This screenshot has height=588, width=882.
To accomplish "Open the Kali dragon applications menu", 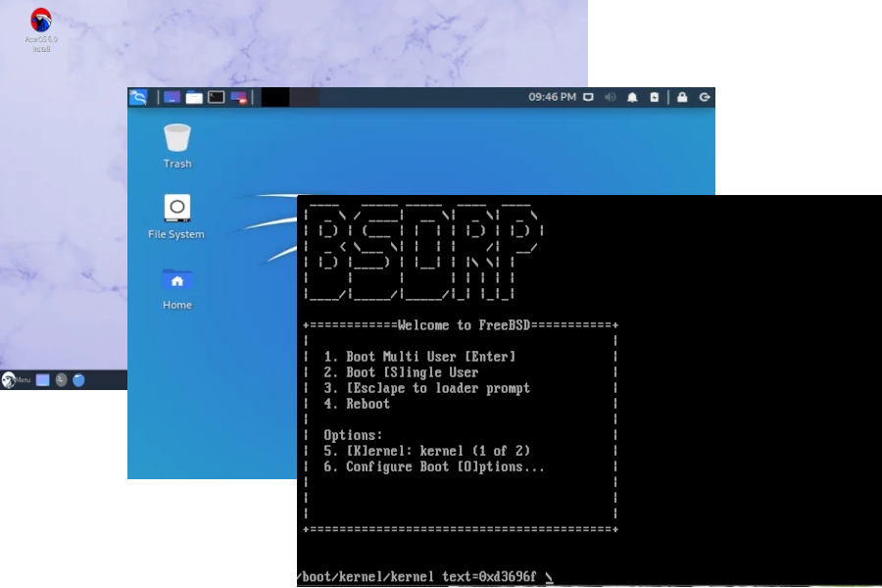I will point(138,97).
